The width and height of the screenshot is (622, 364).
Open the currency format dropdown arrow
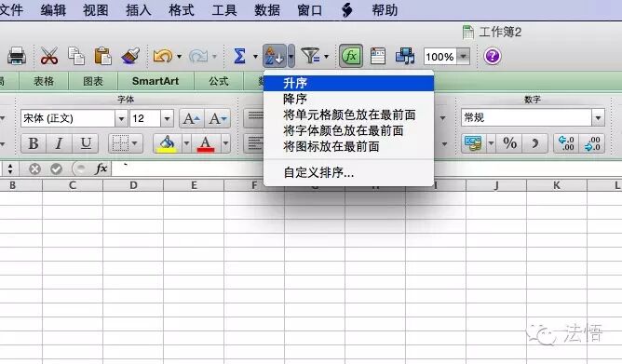click(491, 143)
